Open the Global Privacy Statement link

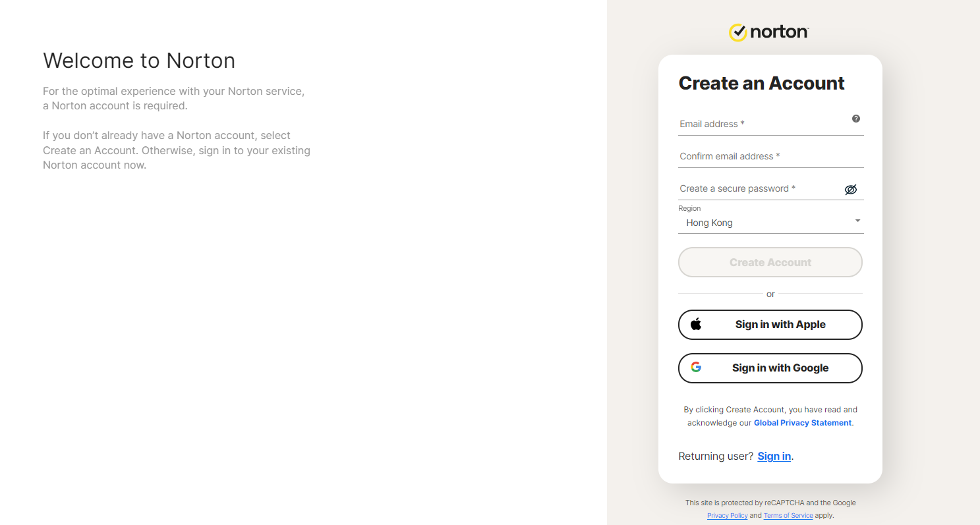802,423
